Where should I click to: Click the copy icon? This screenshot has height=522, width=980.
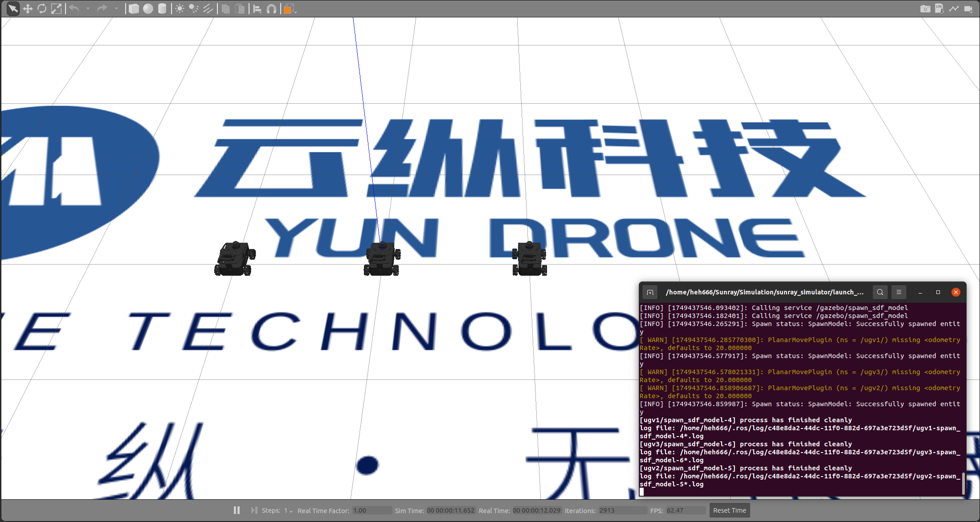[x=226, y=8]
